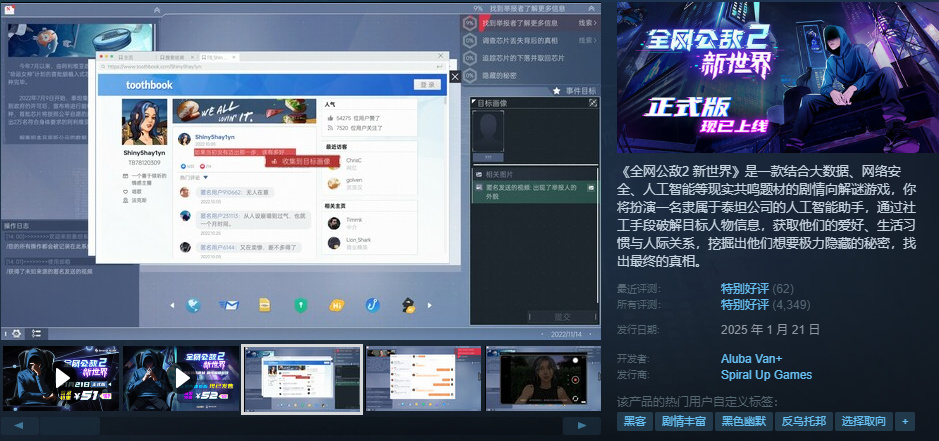The width and height of the screenshot is (939, 441).
Task: Open the blue fishing hook icon in dock
Action: (x=372, y=306)
